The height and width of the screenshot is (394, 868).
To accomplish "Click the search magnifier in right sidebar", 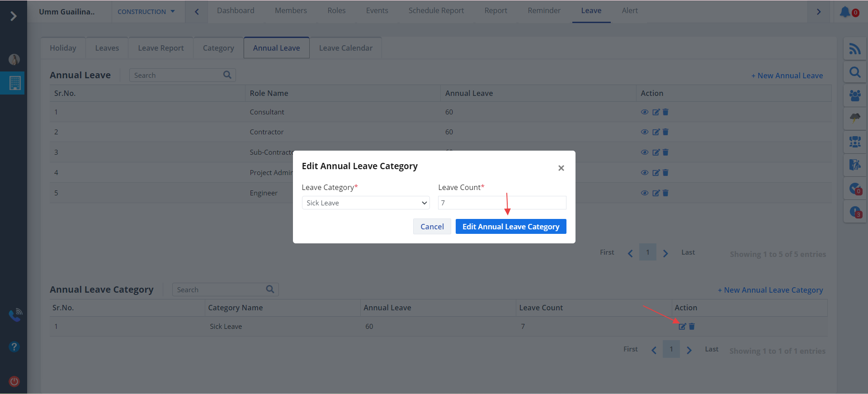I will point(854,72).
